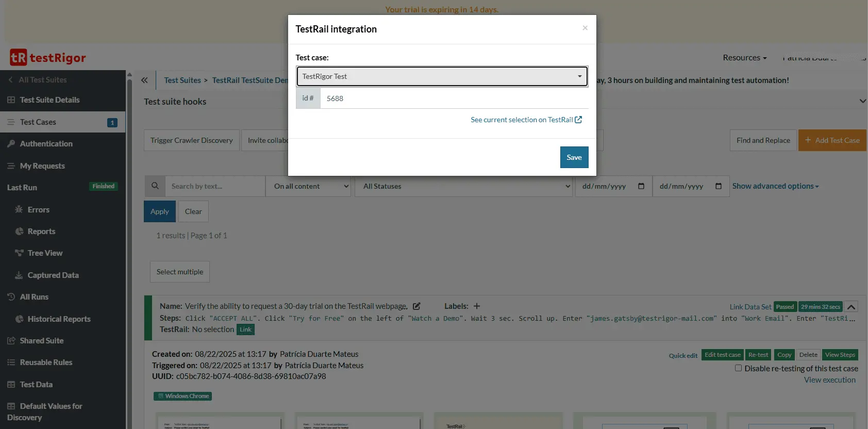Clear the search filters
The image size is (868, 429).
[x=193, y=211]
